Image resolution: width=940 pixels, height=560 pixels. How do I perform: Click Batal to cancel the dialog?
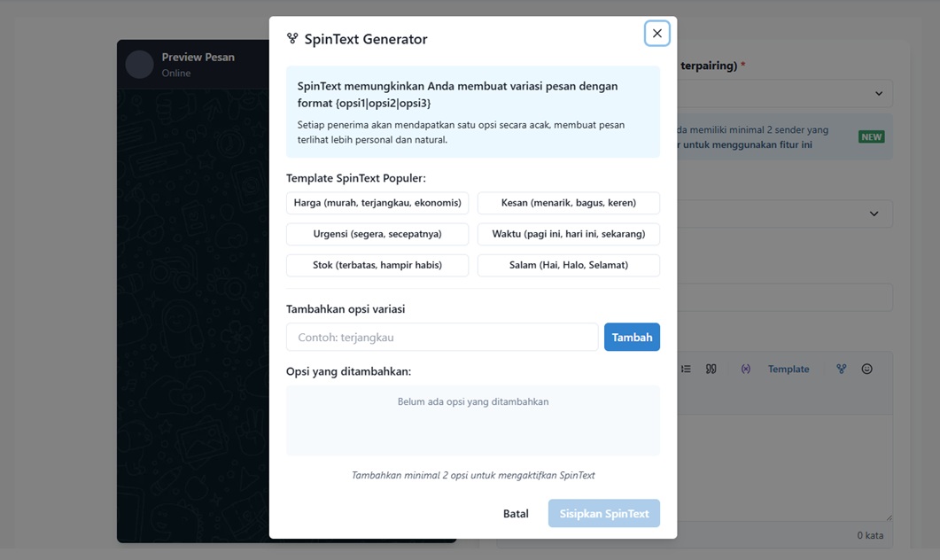(x=516, y=513)
